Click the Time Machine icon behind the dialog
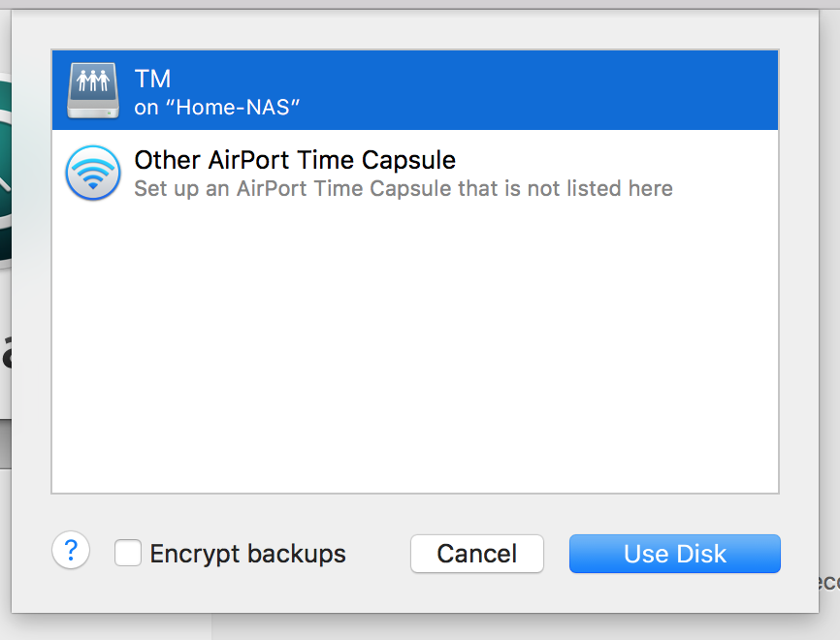The image size is (840, 640). [x=5, y=175]
